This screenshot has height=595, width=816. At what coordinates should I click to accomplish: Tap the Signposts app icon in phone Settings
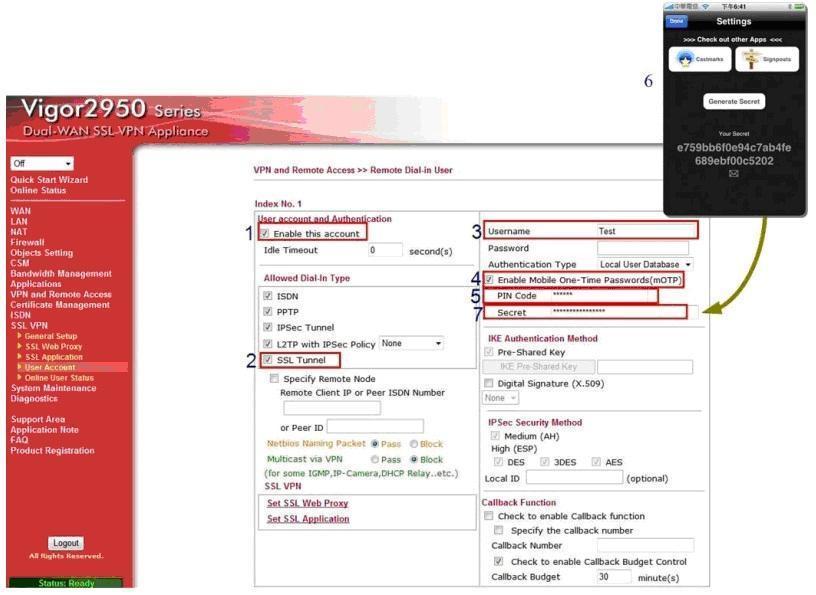[767, 59]
